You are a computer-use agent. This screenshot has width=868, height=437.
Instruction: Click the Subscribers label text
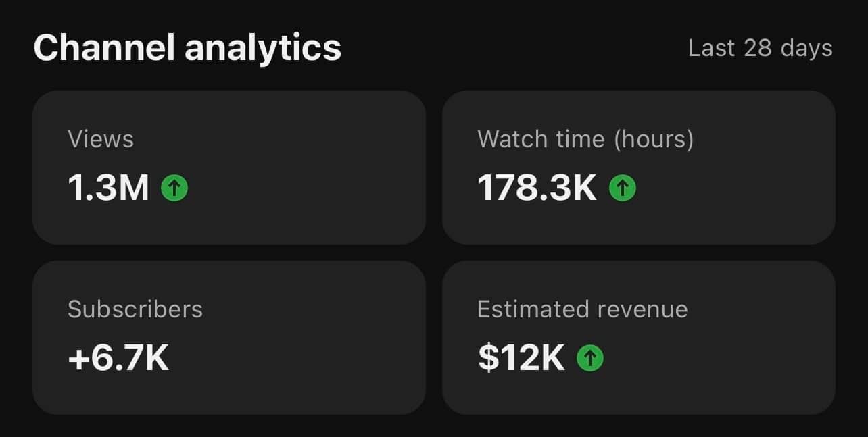coord(135,309)
